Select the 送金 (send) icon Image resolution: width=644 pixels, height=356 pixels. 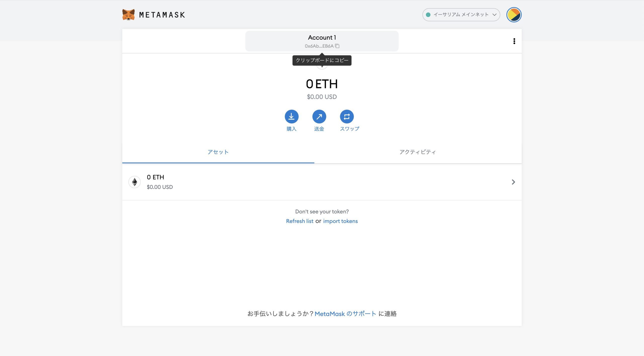pyautogui.click(x=320, y=116)
